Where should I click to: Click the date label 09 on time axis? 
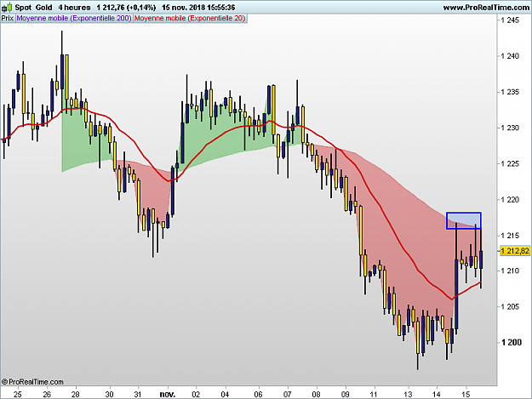click(x=345, y=394)
